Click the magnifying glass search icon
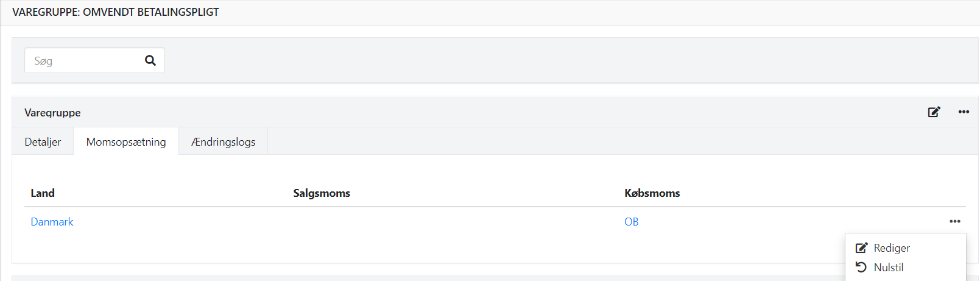 pyautogui.click(x=150, y=60)
